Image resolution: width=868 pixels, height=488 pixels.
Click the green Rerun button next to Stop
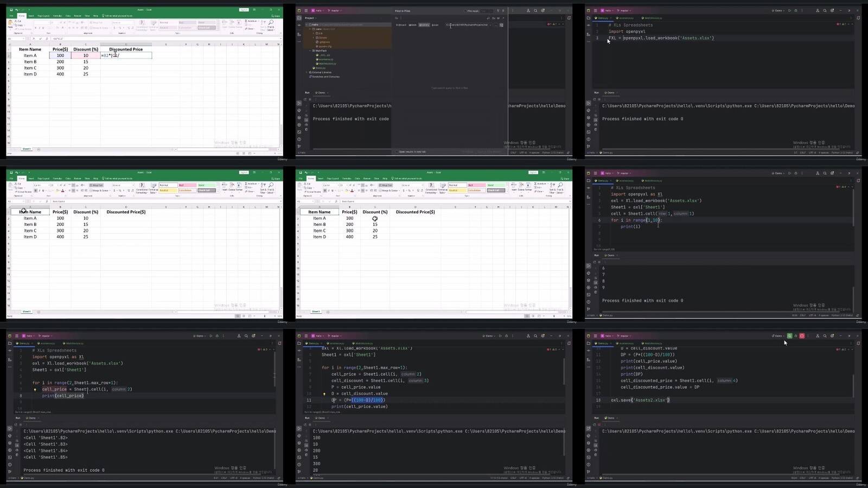[x=789, y=336]
